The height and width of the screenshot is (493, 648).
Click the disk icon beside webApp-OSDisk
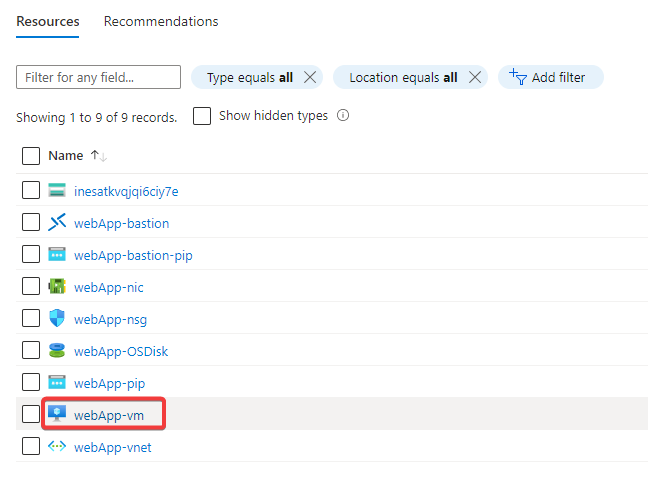pos(57,351)
